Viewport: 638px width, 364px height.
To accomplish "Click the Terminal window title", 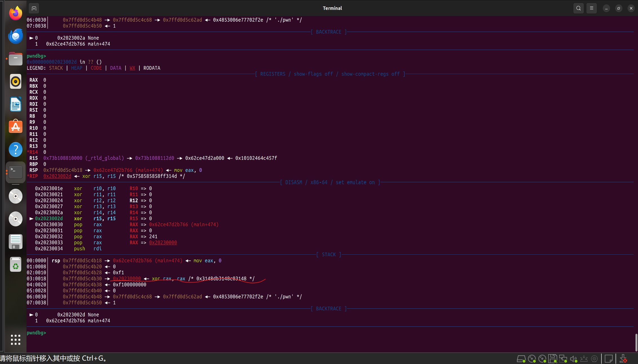I will coord(332,8).
